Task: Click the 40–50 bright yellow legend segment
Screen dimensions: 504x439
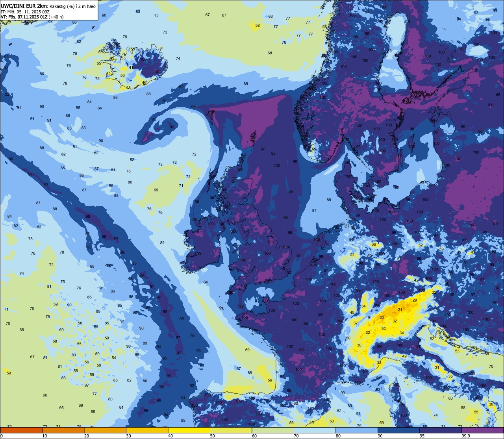Action: (x=189, y=430)
